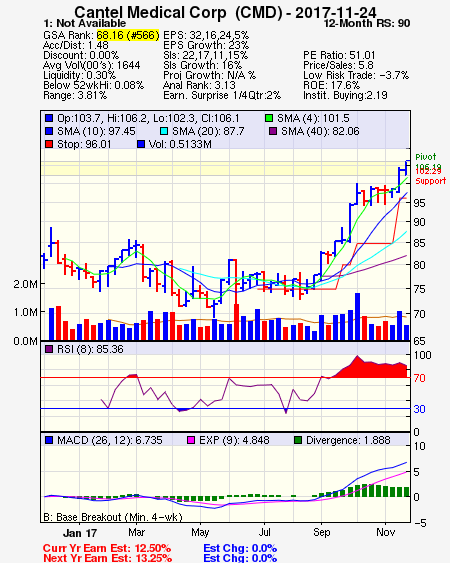Click the 2.0M volume axis label
Image resolution: width=450 pixels, height=563 pixels.
[x=25, y=284]
